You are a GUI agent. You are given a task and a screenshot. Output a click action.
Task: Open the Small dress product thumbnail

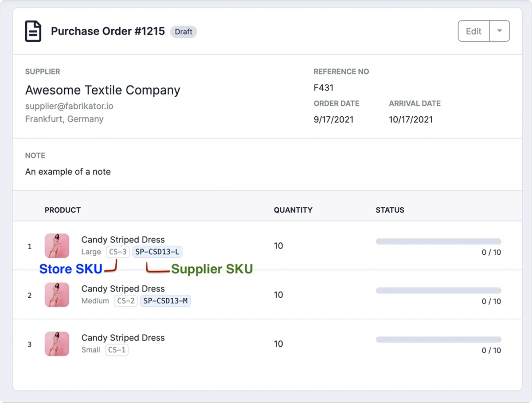tap(57, 344)
